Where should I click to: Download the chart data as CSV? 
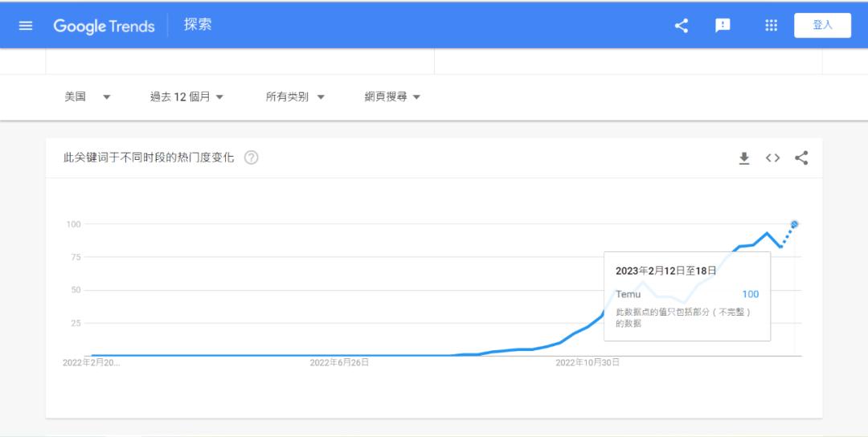pyautogui.click(x=744, y=158)
